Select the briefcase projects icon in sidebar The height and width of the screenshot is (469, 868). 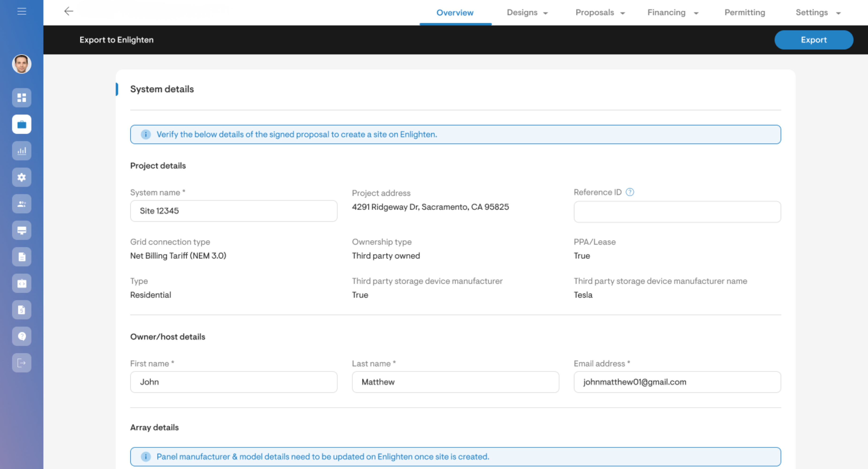22,124
